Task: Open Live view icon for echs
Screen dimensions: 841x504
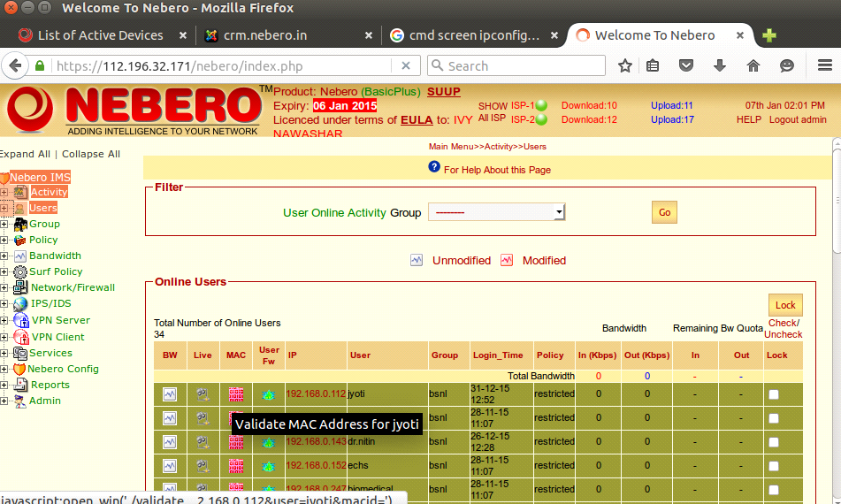Action: pyautogui.click(x=203, y=466)
